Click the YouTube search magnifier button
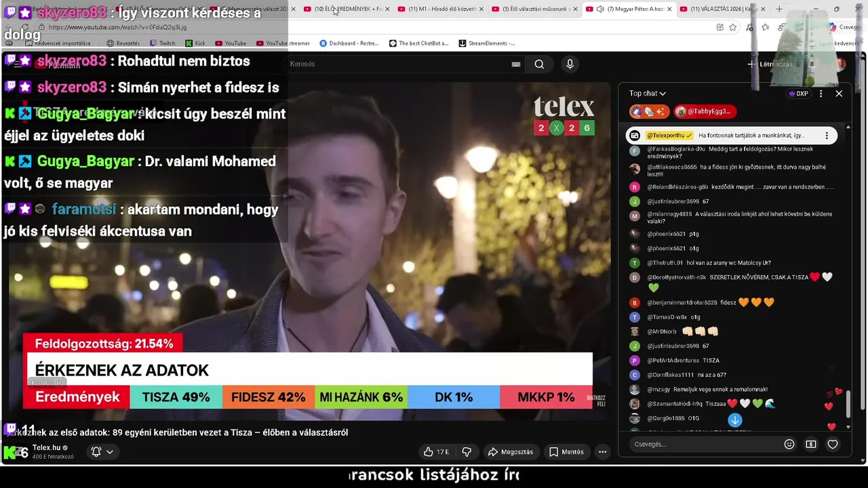868x488 pixels. click(539, 64)
